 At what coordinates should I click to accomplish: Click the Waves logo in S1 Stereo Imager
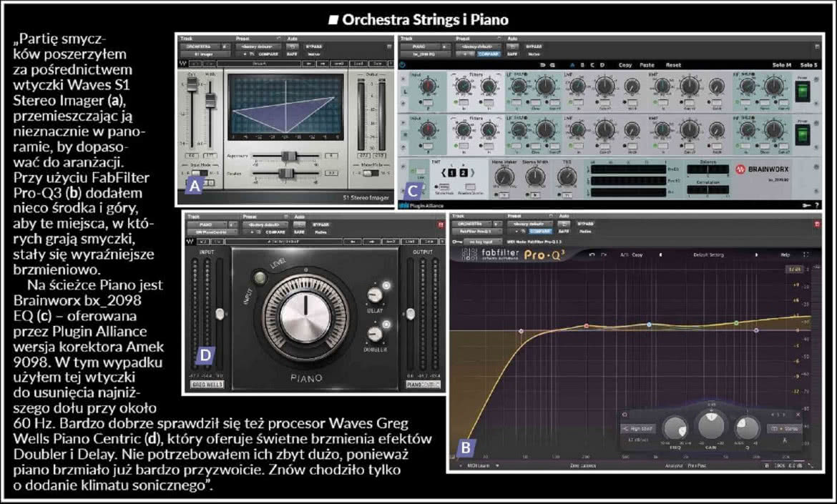pos(182,64)
